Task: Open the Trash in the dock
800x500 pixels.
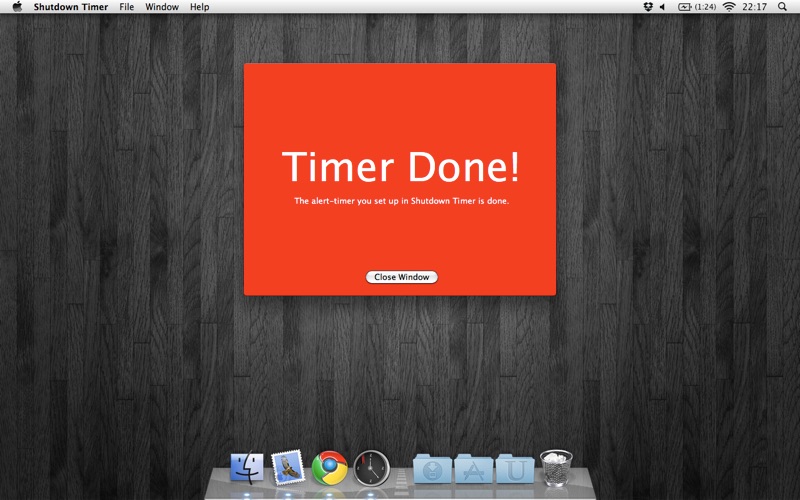Action: pos(556,467)
